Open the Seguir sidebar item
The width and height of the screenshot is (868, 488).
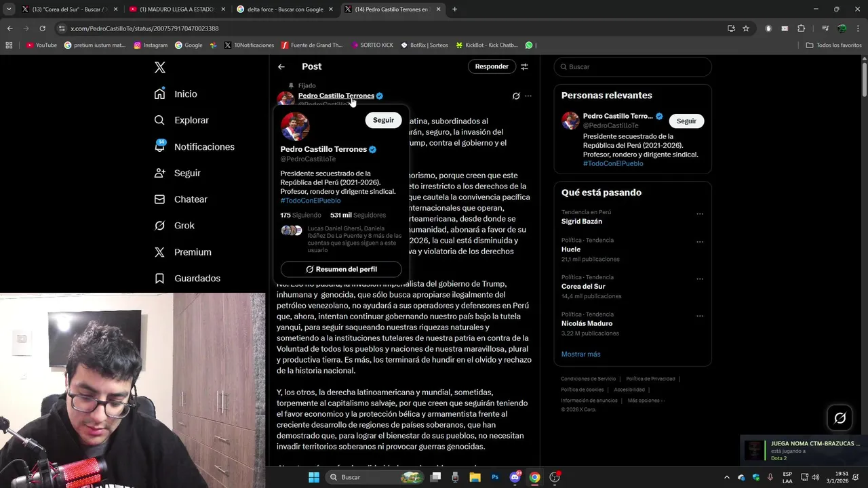(x=178, y=173)
